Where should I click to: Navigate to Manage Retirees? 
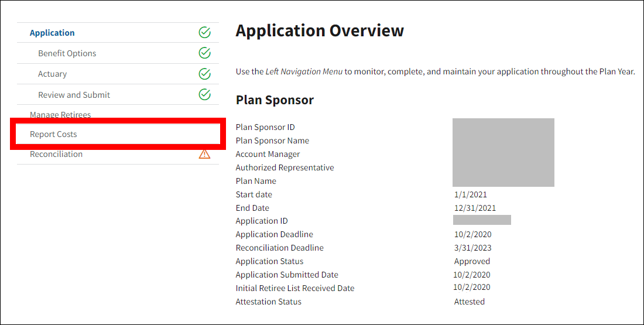coord(60,115)
